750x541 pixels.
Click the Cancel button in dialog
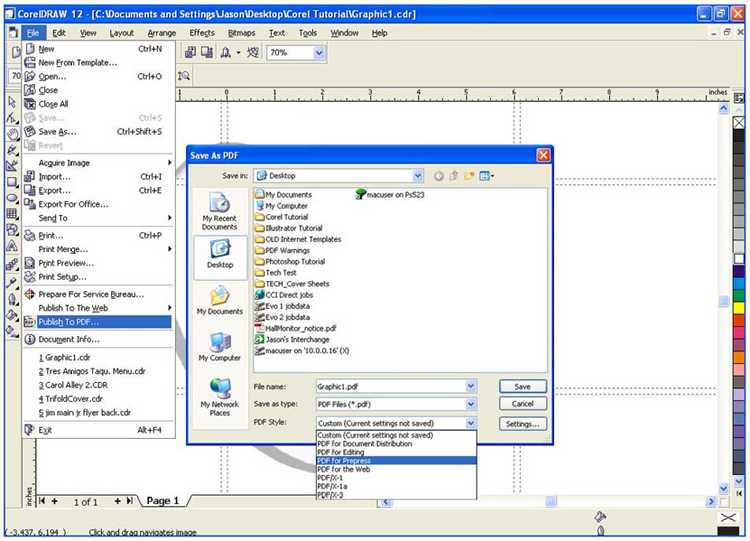pyautogui.click(x=523, y=404)
